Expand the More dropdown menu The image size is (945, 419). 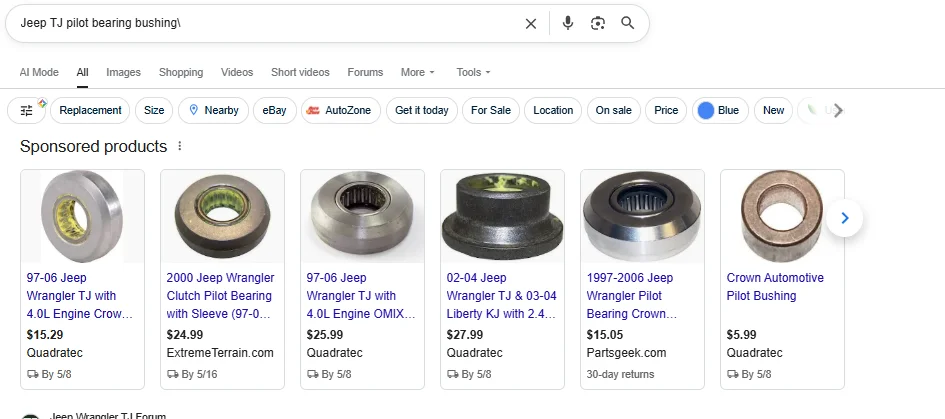tap(418, 72)
